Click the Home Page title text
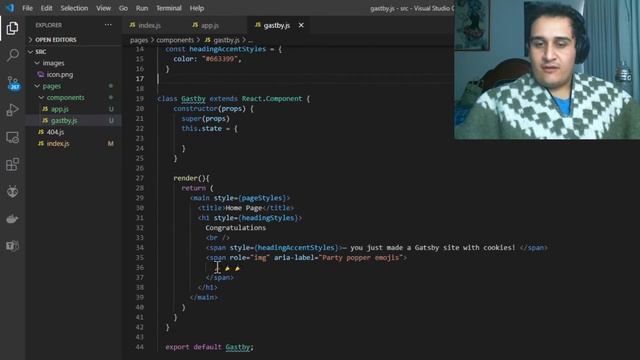Image resolution: width=640 pixels, height=360 pixels. pos(244,208)
